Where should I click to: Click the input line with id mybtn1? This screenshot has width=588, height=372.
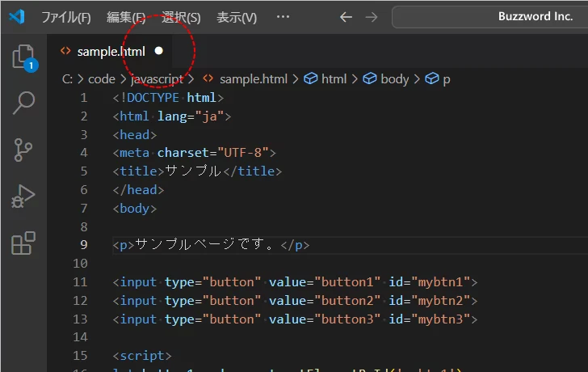295,282
